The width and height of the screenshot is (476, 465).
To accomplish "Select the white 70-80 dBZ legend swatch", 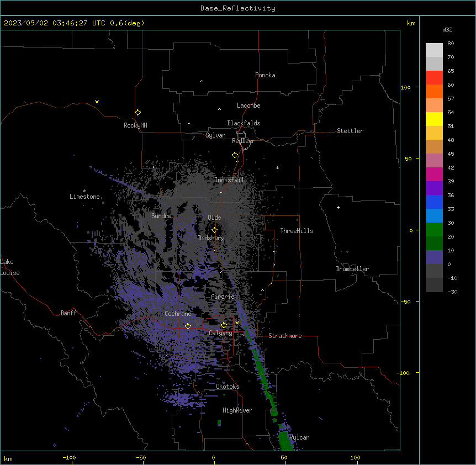I will coord(434,50).
